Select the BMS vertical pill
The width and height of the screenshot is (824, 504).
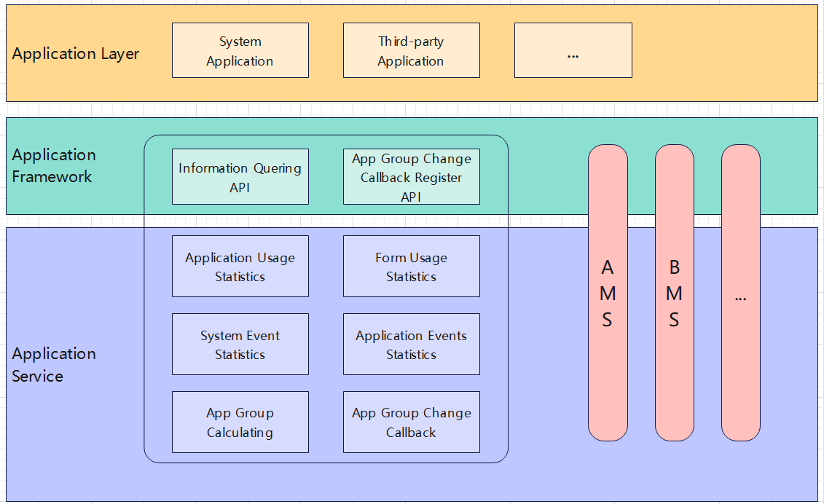pos(674,293)
